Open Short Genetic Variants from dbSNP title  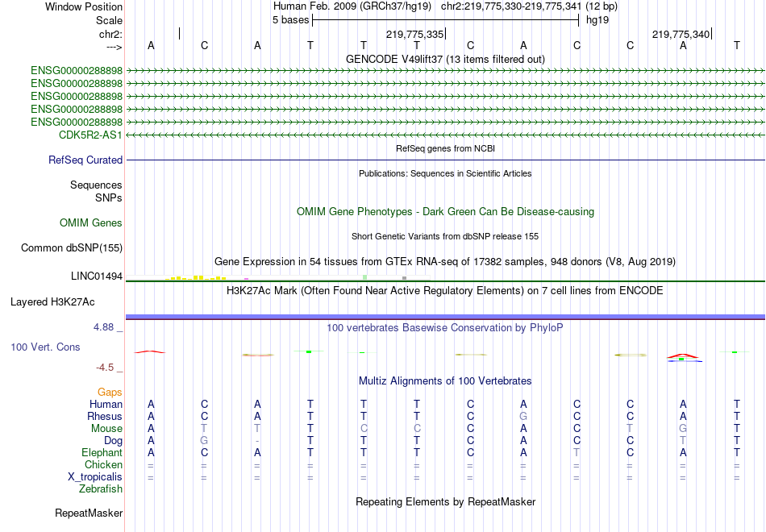tap(445, 236)
